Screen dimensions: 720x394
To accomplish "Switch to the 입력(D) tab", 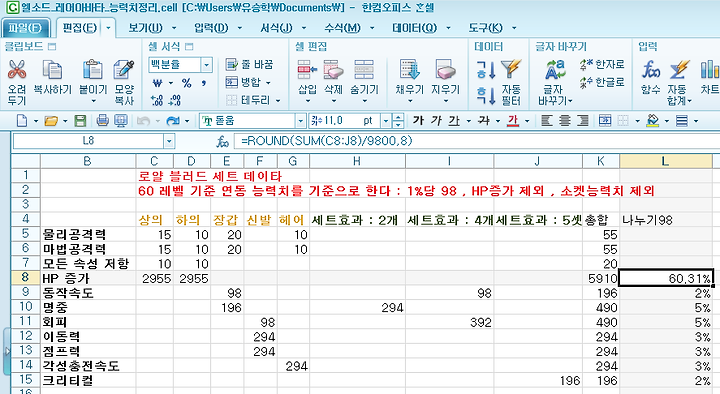I will point(211,28).
